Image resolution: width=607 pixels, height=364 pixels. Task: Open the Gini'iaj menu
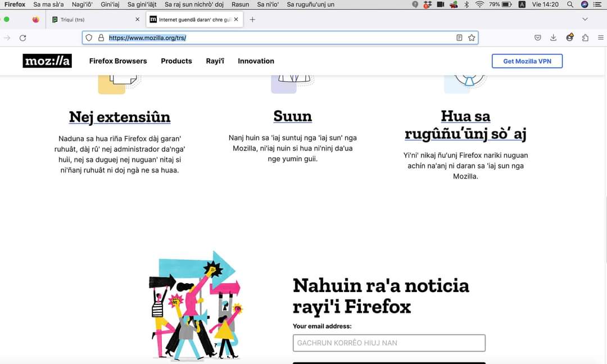pos(110,4)
